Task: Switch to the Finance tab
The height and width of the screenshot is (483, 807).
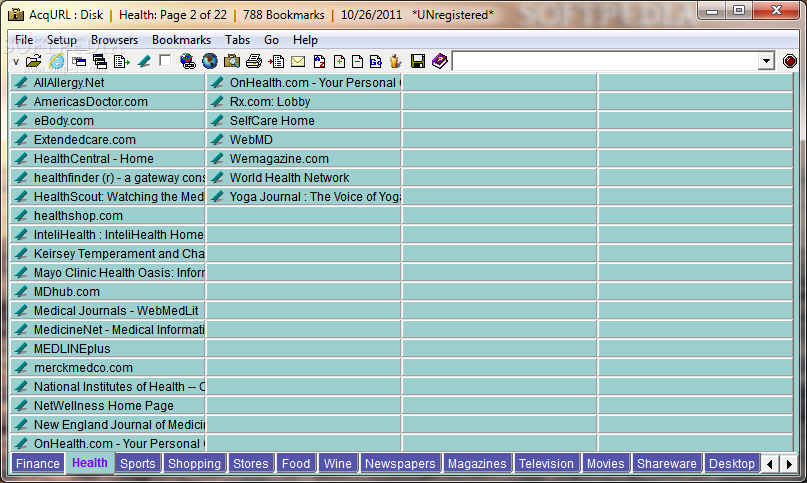Action: 38,463
